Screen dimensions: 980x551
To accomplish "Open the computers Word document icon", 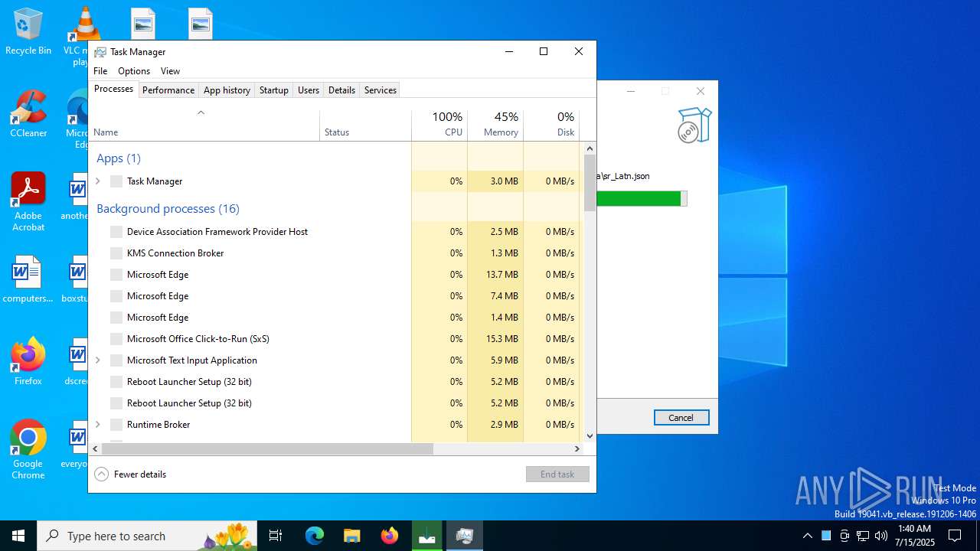I will (x=28, y=279).
